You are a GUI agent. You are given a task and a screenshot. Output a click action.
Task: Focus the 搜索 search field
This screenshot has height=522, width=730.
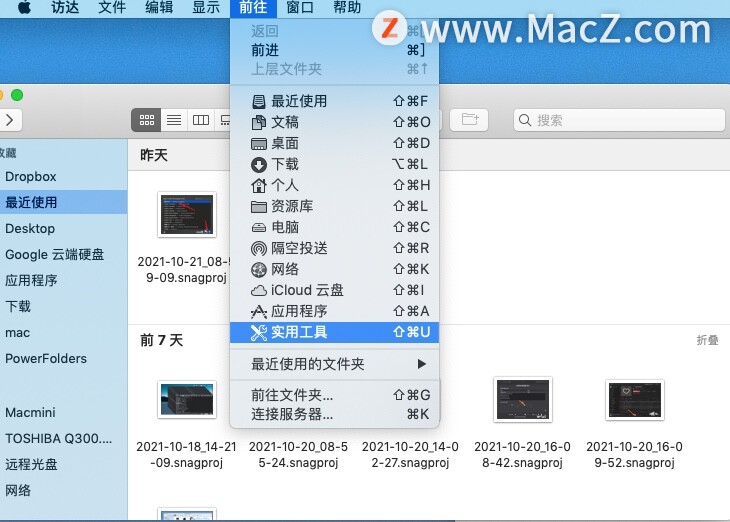619,120
